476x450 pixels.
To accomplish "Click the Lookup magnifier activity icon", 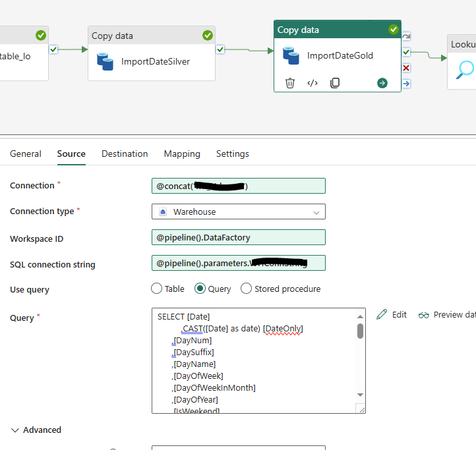I will (465, 70).
